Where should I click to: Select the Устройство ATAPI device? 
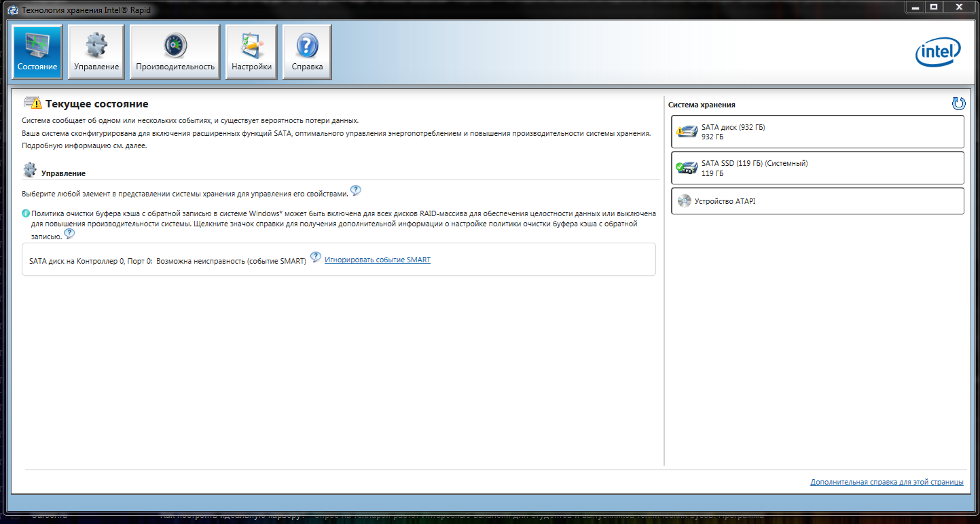[818, 201]
